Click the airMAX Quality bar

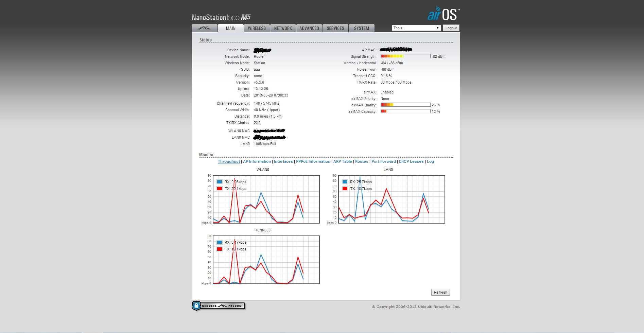(x=405, y=105)
